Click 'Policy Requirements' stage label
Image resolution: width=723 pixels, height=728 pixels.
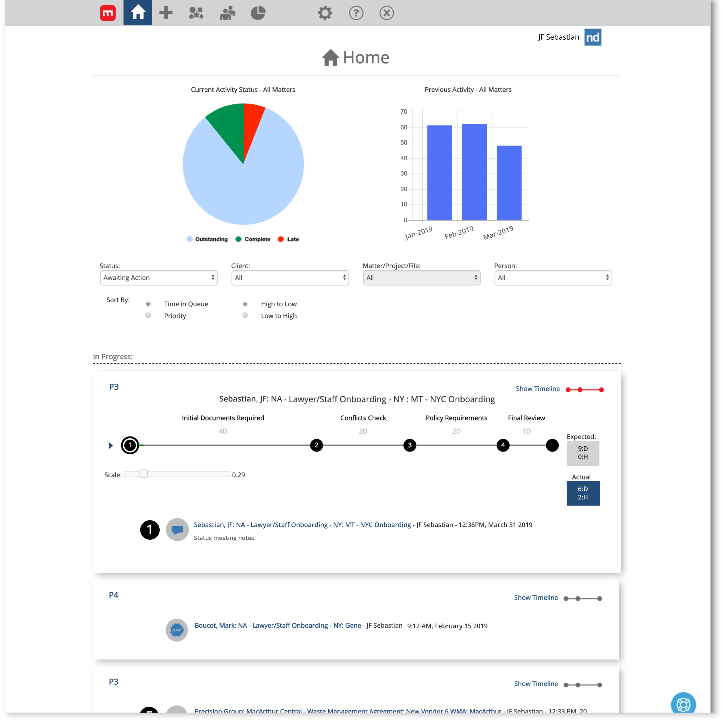[456, 417]
